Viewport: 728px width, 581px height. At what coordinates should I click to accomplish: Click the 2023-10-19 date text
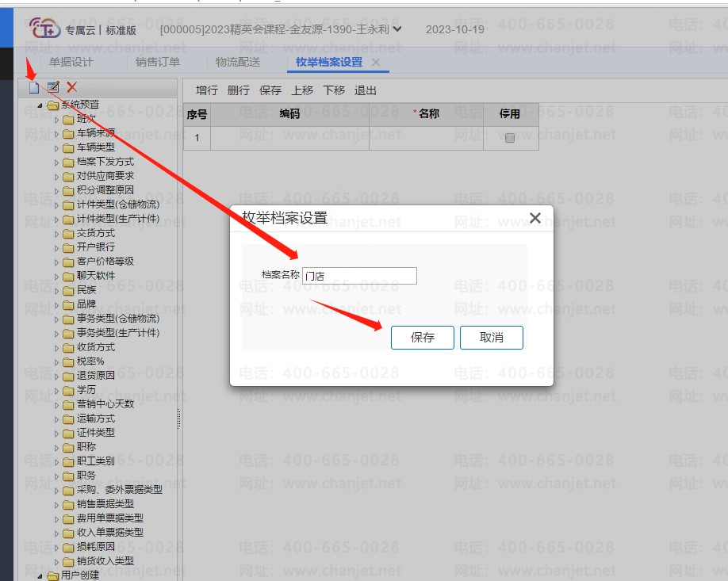[x=455, y=29]
